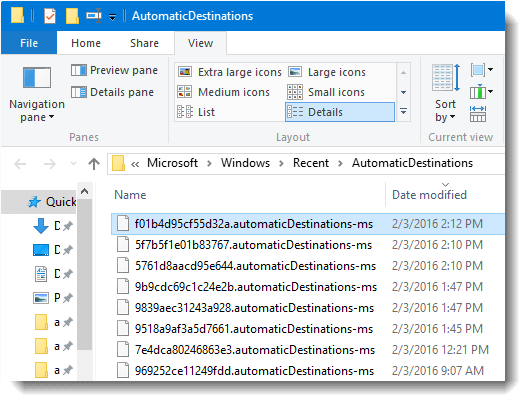Switch to the Share tab
The width and height of the screenshot is (530, 406).
click(144, 43)
